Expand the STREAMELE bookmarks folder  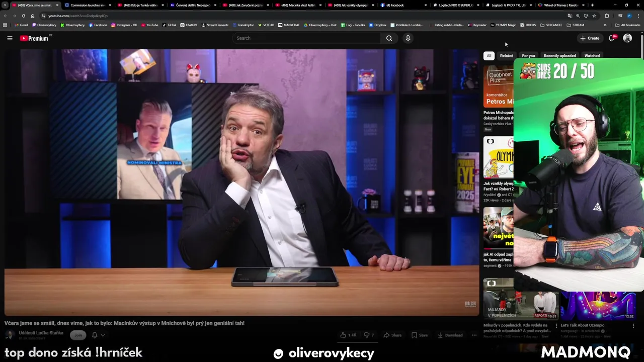[551, 25]
